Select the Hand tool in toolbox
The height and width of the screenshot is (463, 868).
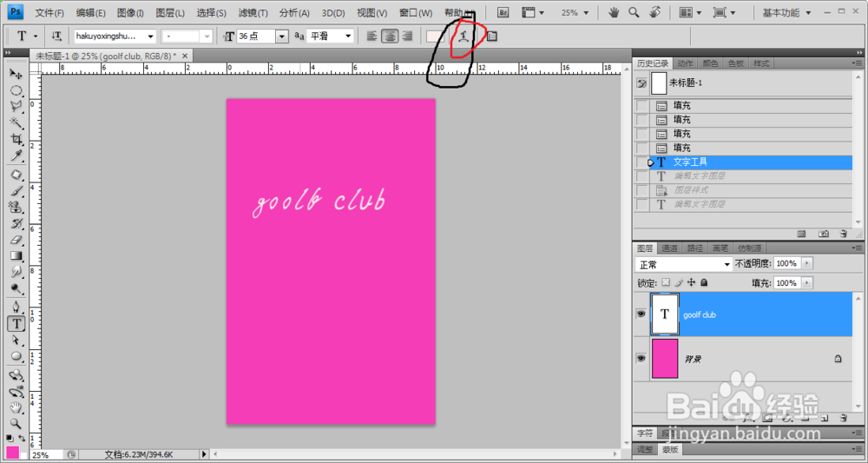(16, 408)
